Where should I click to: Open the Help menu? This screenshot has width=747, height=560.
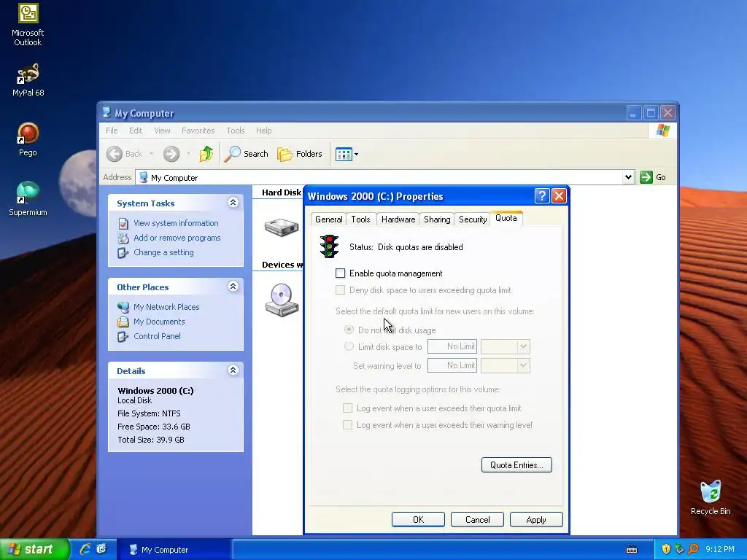pyautogui.click(x=263, y=131)
